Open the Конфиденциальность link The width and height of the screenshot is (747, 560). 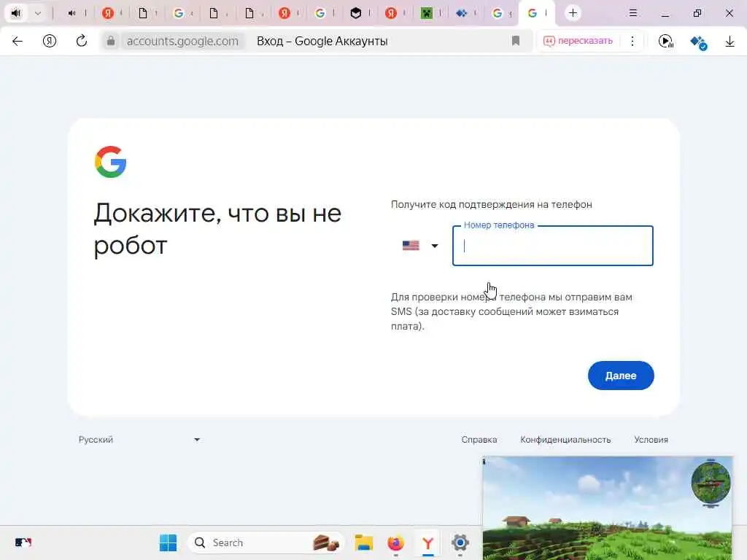[x=565, y=440]
